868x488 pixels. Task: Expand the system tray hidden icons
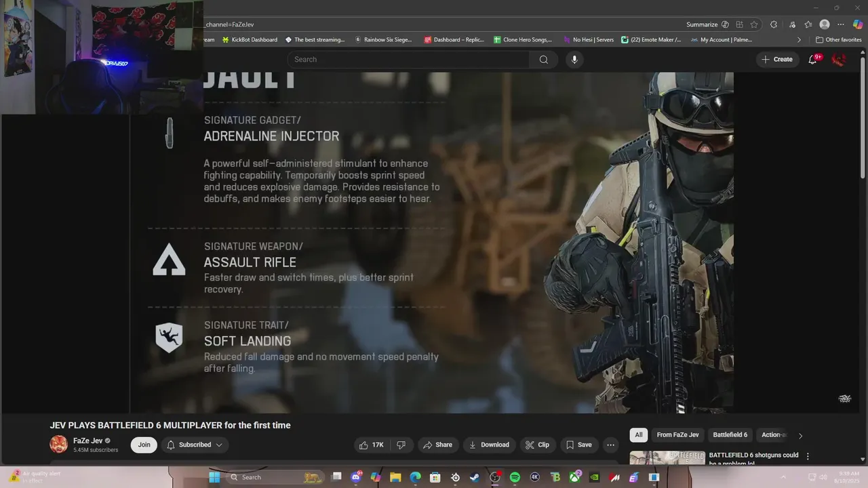tap(783, 477)
